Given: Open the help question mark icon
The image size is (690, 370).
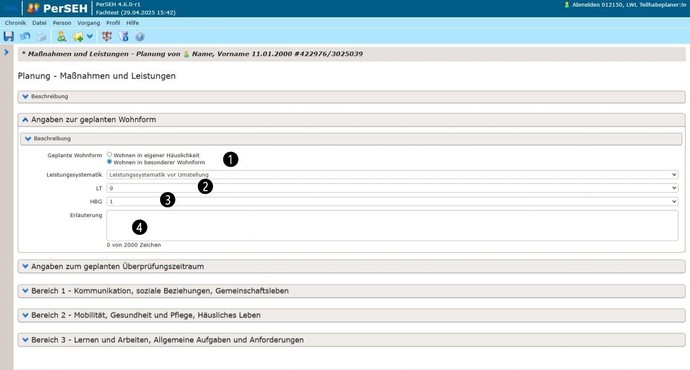Looking at the screenshot, I should point(140,37).
